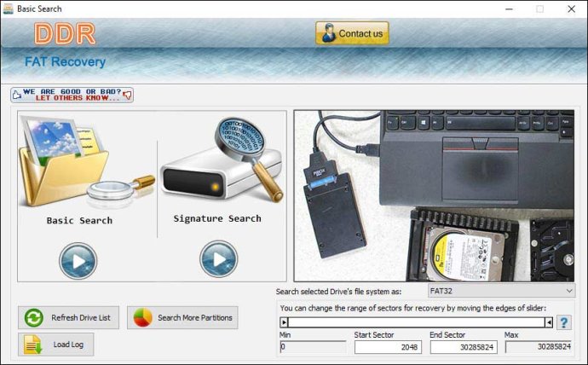Click the Search More Partitions button

(x=182, y=318)
